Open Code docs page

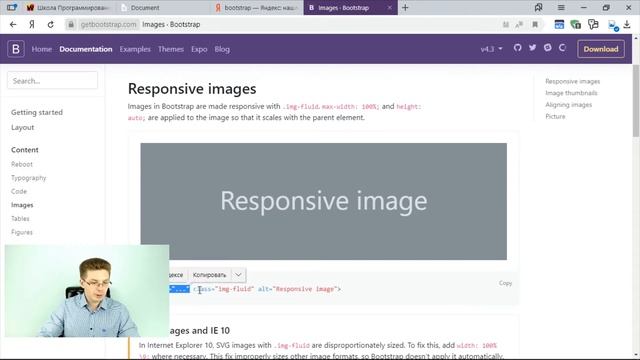[19, 191]
